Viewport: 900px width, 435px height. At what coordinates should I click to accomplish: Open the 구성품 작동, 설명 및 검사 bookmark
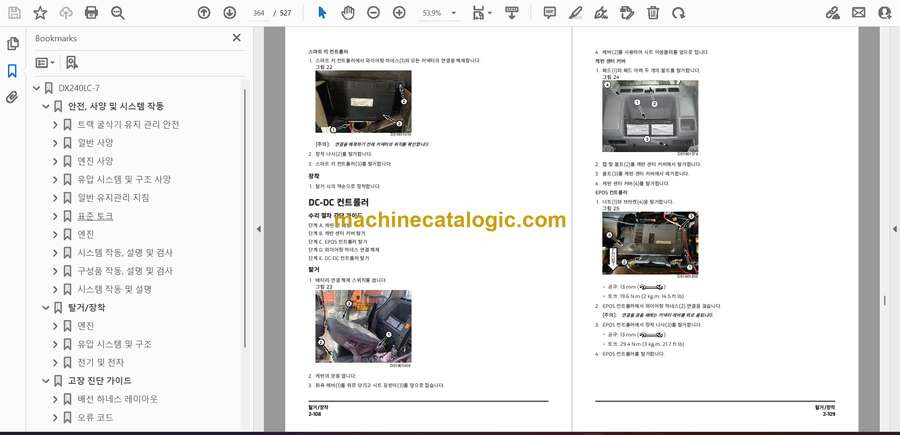(x=125, y=271)
